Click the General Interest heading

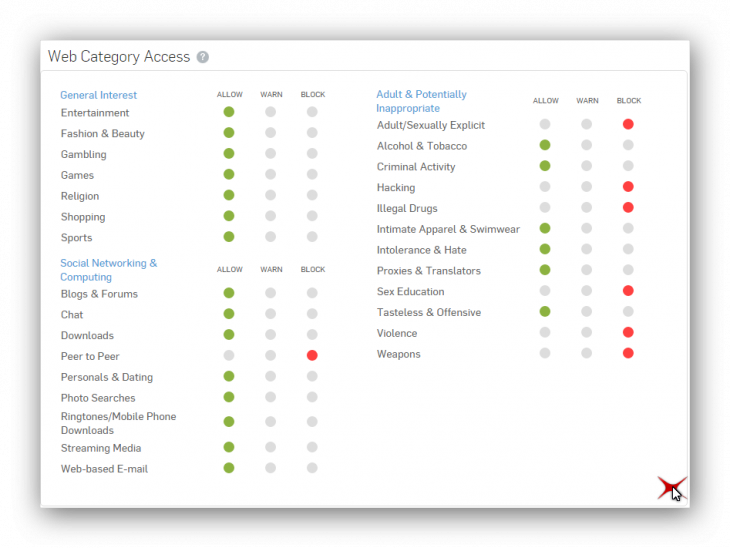tap(99, 95)
